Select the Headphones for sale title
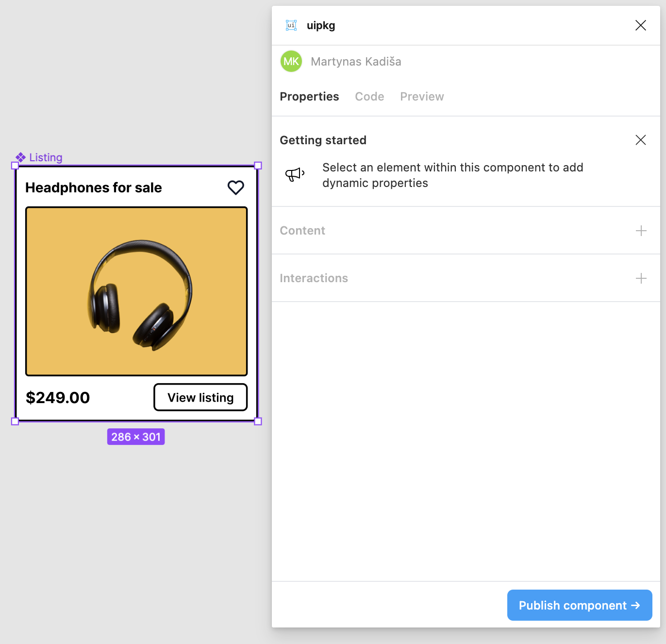The height and width of the screenshot is (644, 666). click(x=94, y=187)
